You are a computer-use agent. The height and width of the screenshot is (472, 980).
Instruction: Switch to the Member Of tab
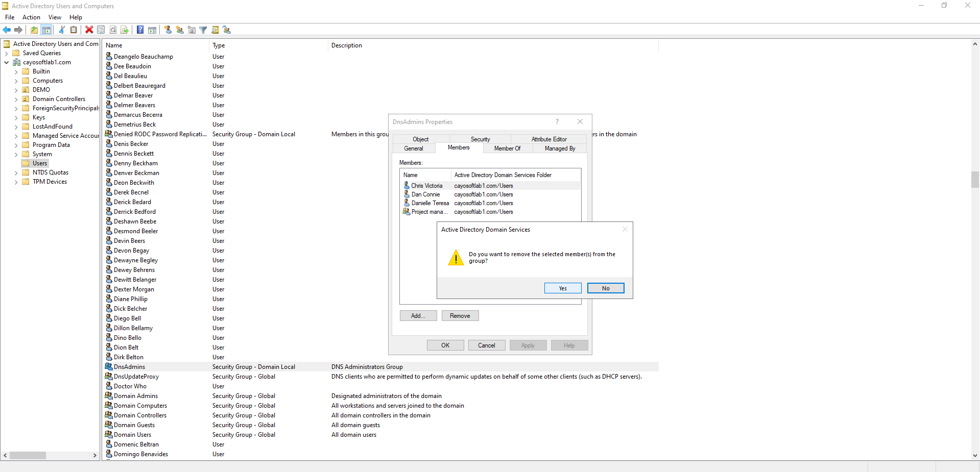(507, 148)
